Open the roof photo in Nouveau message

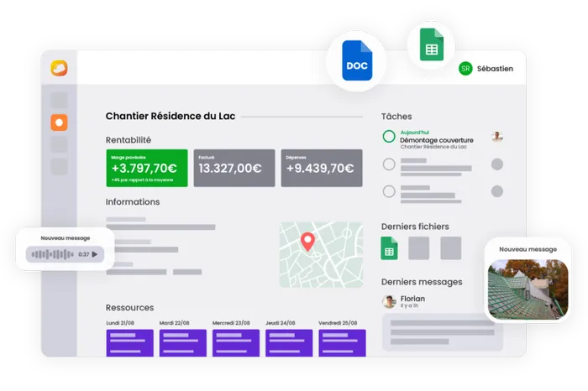point(528,288)
